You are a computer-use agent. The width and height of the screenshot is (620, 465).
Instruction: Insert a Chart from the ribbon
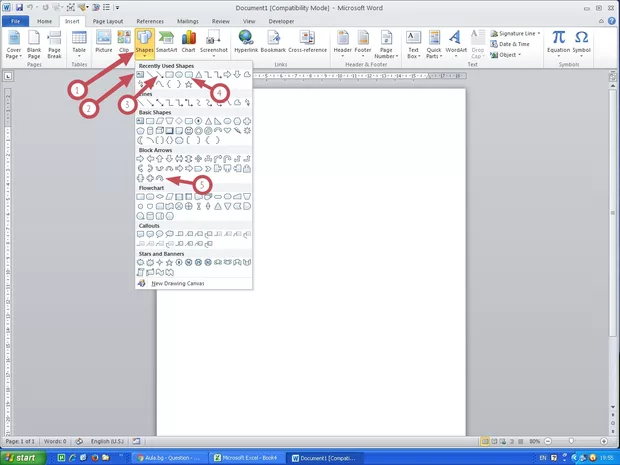pos(189,42)
